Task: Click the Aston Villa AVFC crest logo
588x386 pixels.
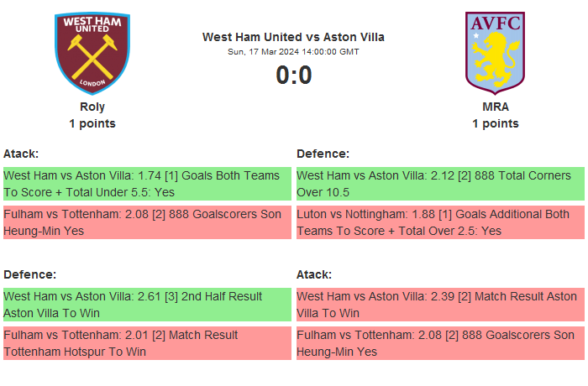Action: [x=495, y=52]
